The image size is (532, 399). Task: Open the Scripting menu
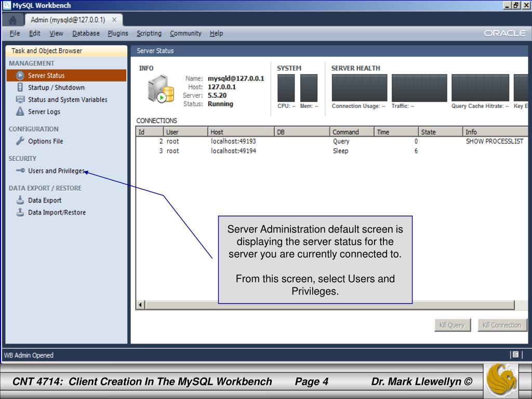[149, 33]
